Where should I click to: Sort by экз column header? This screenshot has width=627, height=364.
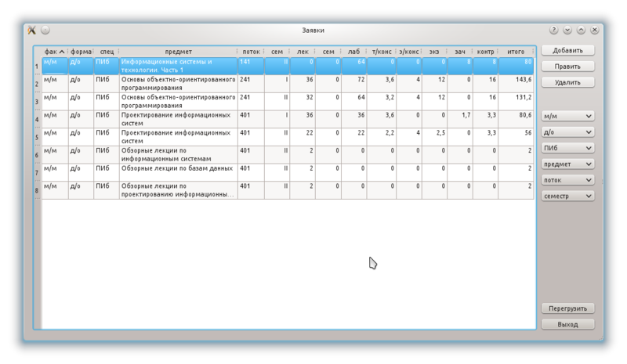tap(434, 52)
